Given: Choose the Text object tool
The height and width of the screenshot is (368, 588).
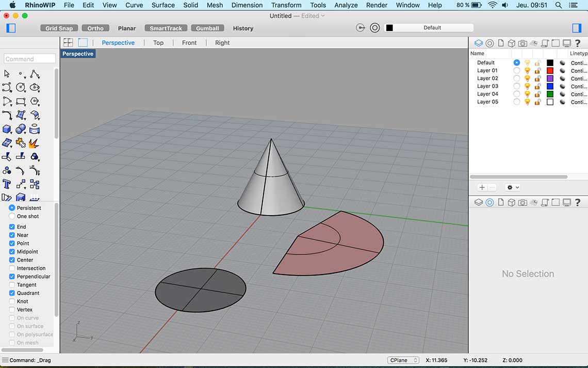Looking at the screenshot, I should point(7,184).
